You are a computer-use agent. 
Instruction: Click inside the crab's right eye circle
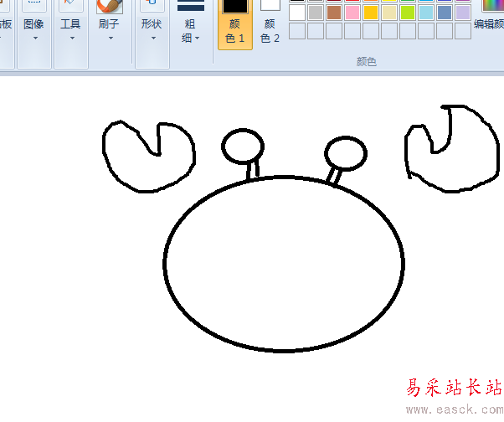(x=346, y=153)
